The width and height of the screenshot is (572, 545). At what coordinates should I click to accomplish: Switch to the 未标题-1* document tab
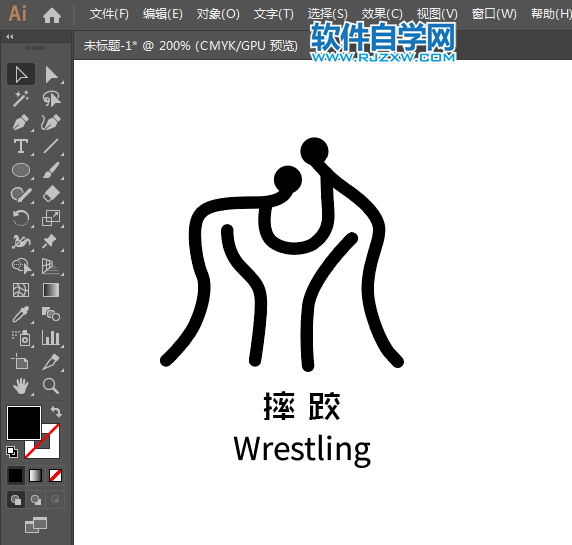click(191, 46)
